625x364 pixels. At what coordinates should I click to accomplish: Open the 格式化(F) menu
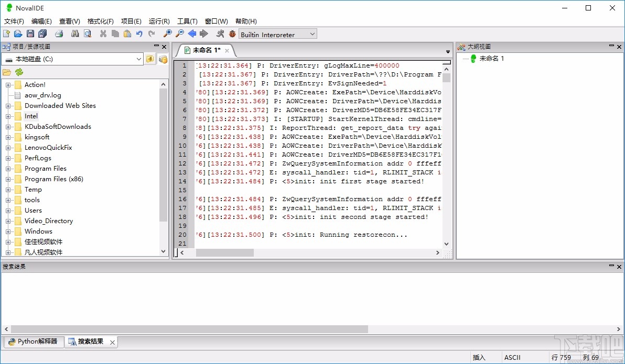(x=101, y=21)
